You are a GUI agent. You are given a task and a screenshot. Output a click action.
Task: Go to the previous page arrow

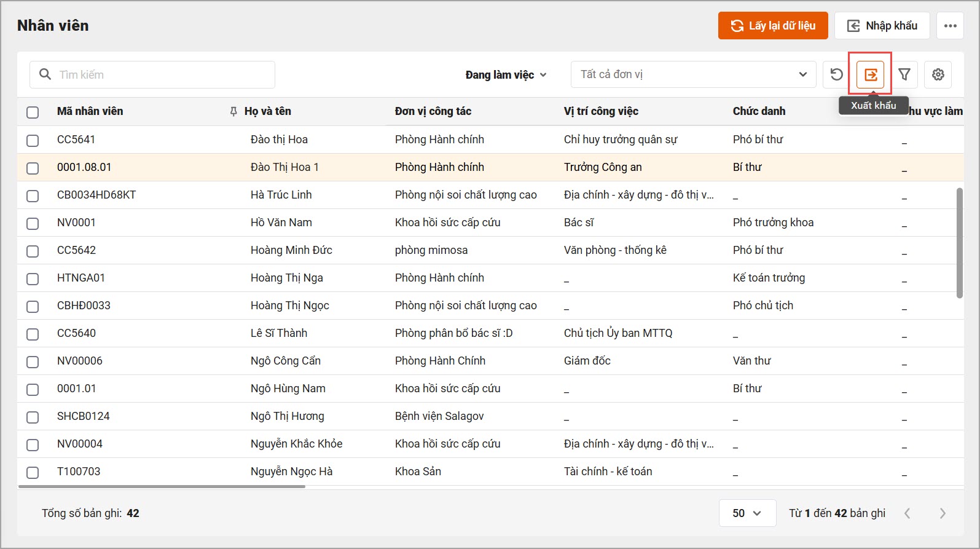907,513
